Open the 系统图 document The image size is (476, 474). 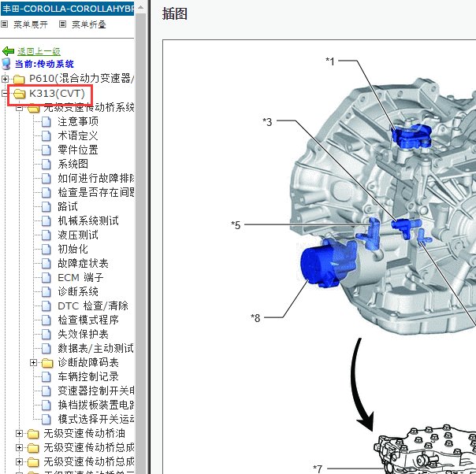pyautogui.click(x=73, y=164)
